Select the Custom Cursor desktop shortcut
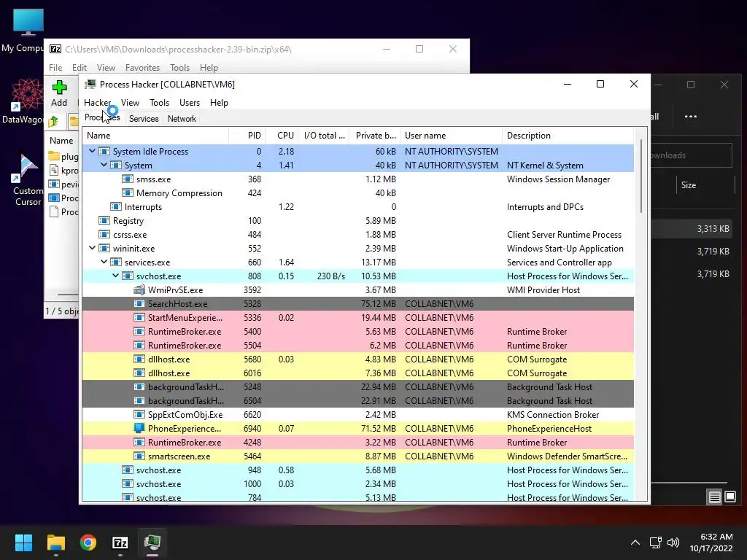The height and width of the screenshot is (560, 747). pos(28,168)
